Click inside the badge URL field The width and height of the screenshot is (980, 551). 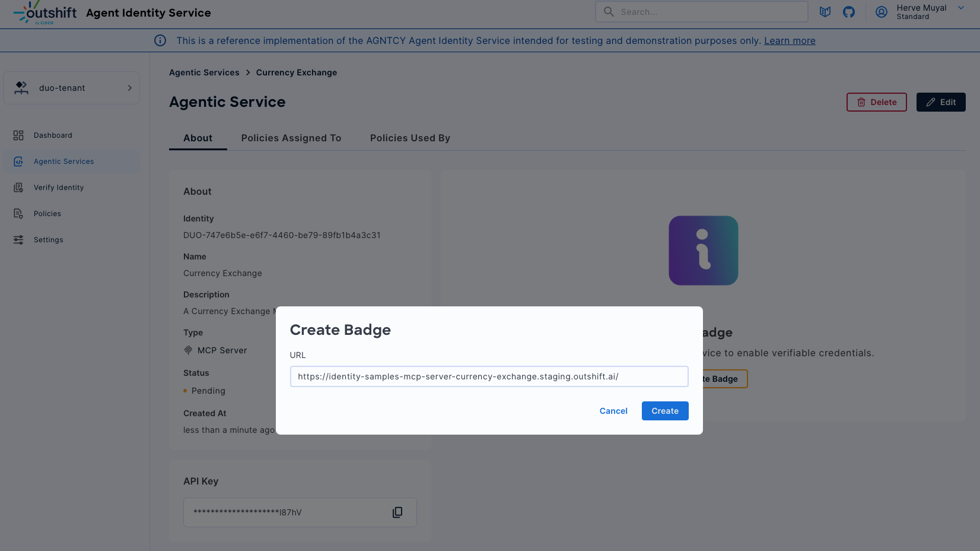(x=489, y=376)
